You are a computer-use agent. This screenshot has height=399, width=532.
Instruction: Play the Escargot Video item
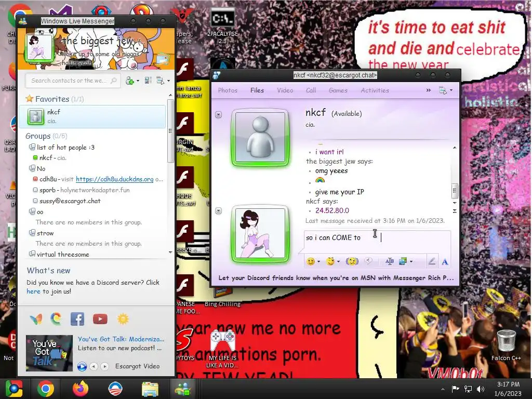coord(82,366)
